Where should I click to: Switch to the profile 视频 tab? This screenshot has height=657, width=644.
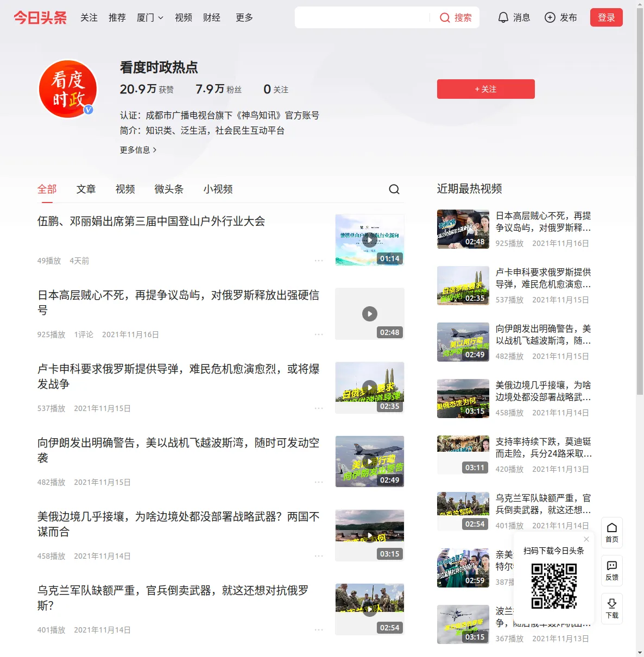click(125, 189)
